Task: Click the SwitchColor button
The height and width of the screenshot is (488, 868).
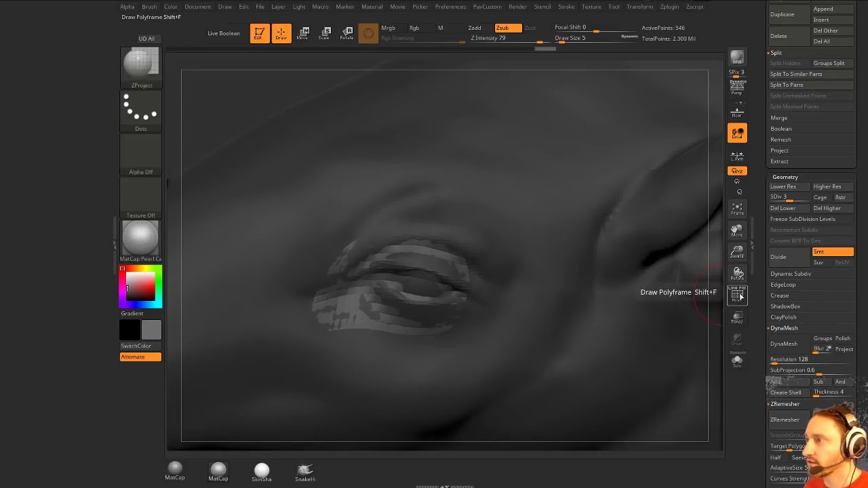Action: click(x=140, y=346)
